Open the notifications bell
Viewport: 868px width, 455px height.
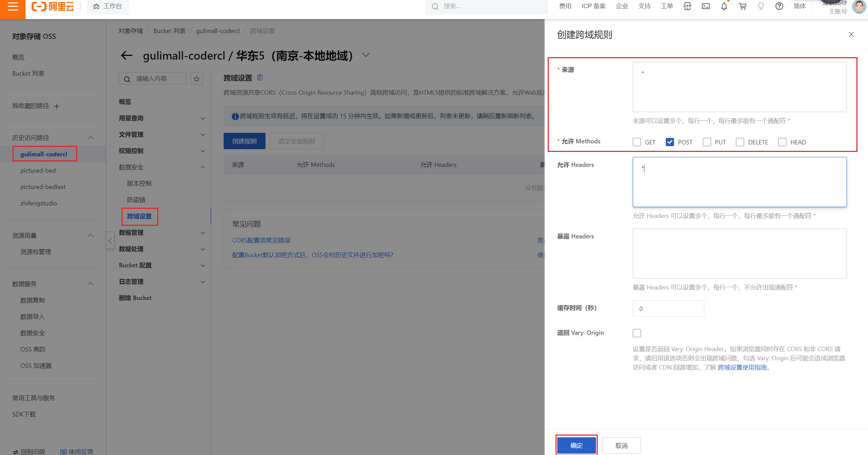coord(724,6)
